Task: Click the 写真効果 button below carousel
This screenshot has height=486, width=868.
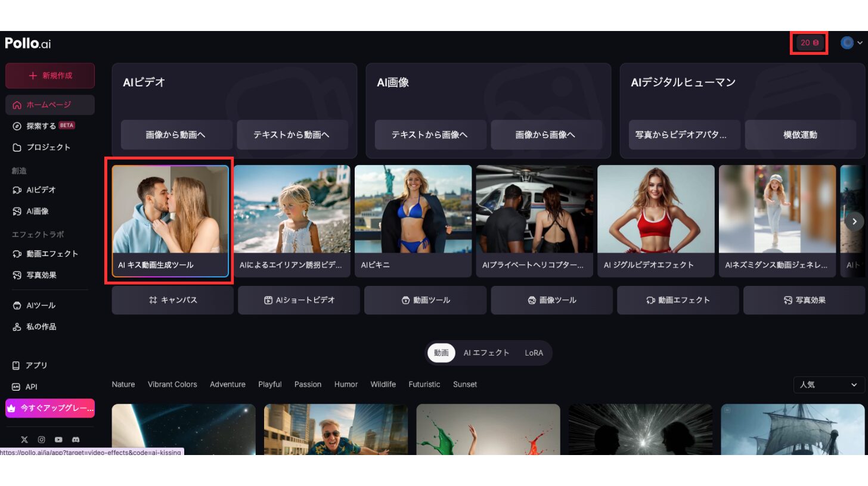Action: pyautogui.click(x=804, y=300)
